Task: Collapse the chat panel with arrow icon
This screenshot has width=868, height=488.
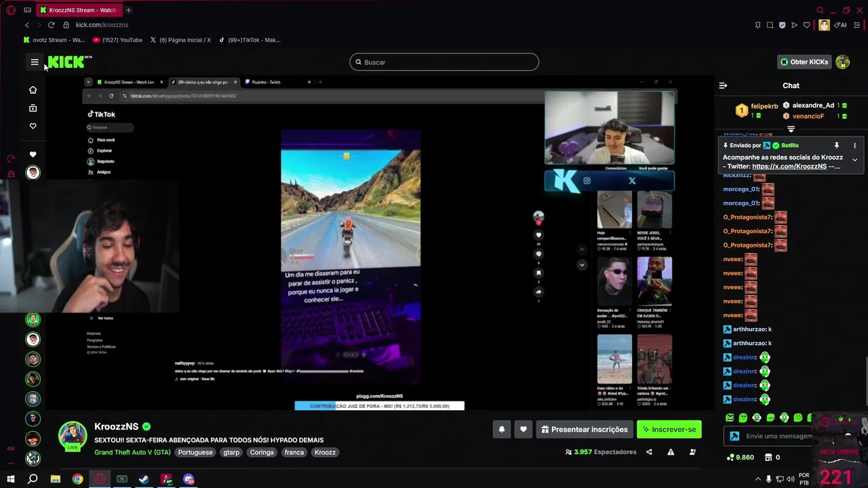Action: pyautogui.click(x=723, y=85)
